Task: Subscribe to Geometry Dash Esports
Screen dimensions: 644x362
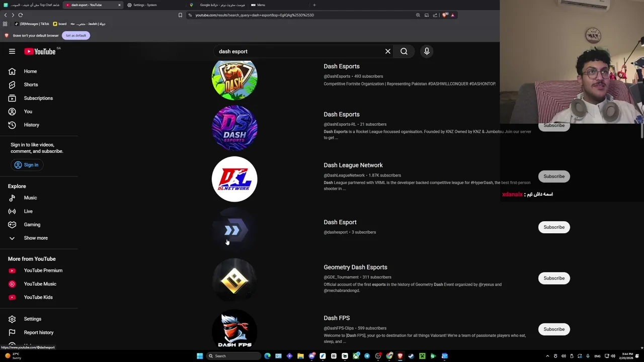Action: tap(554, 278)
